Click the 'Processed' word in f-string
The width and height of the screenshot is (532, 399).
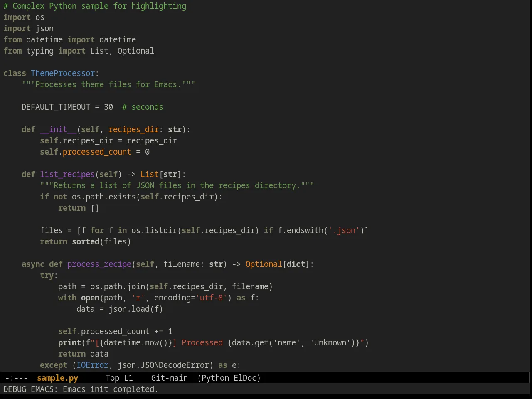point(202,342)
